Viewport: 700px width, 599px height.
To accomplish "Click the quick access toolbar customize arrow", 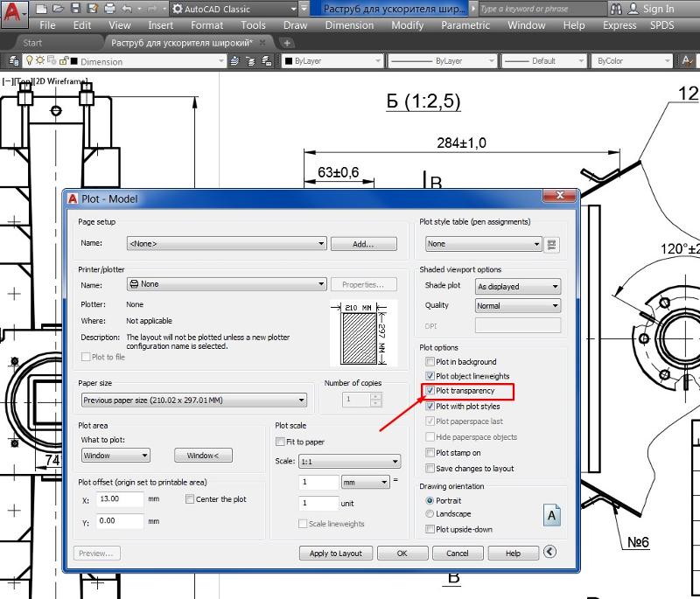I will point(304,9).
